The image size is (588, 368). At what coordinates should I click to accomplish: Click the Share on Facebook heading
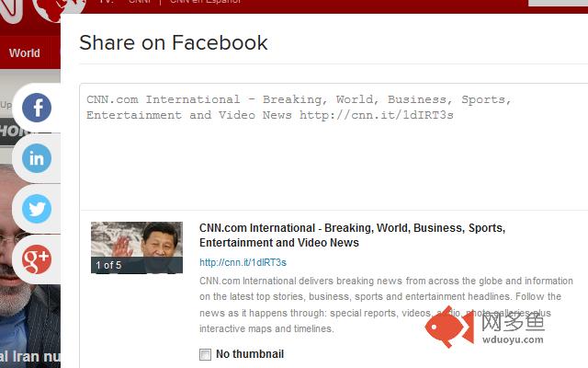(174, 42)
